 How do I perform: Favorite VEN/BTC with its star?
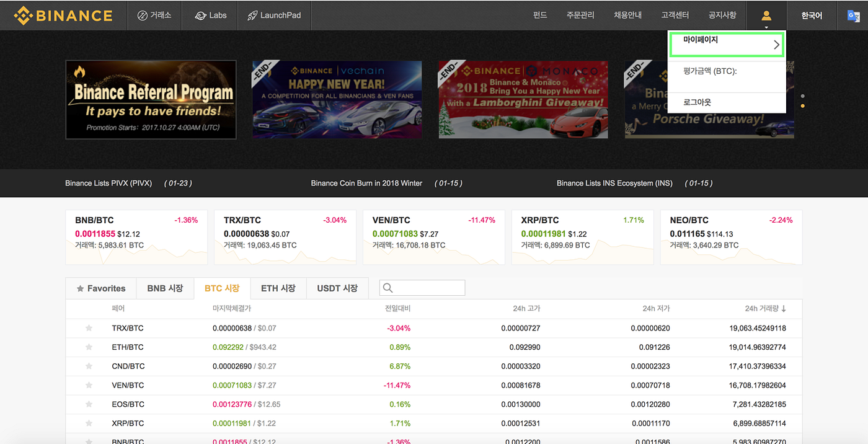pyautogui.click(x=89, y=385)
